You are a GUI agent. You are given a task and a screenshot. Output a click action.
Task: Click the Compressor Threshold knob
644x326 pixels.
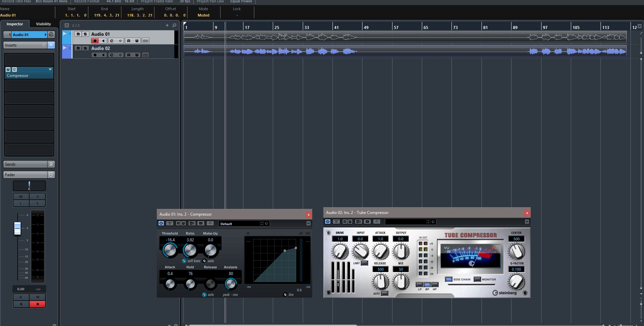coord(170,250)
